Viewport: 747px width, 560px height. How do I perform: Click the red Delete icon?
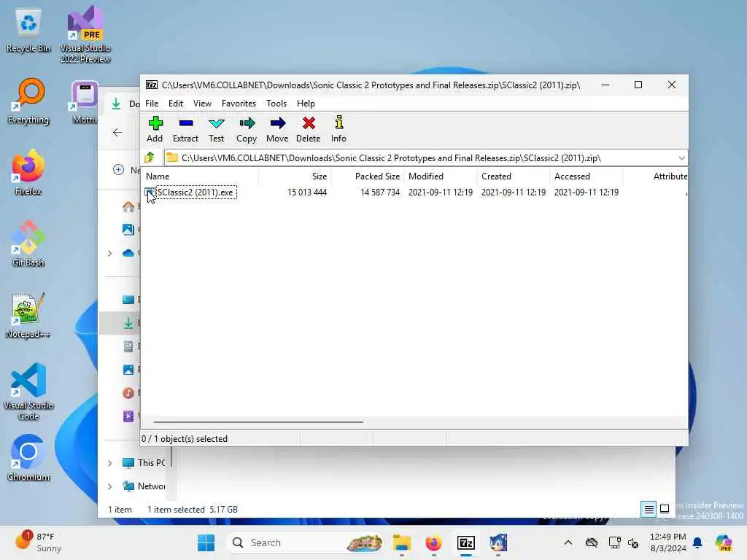pos(309,129)
